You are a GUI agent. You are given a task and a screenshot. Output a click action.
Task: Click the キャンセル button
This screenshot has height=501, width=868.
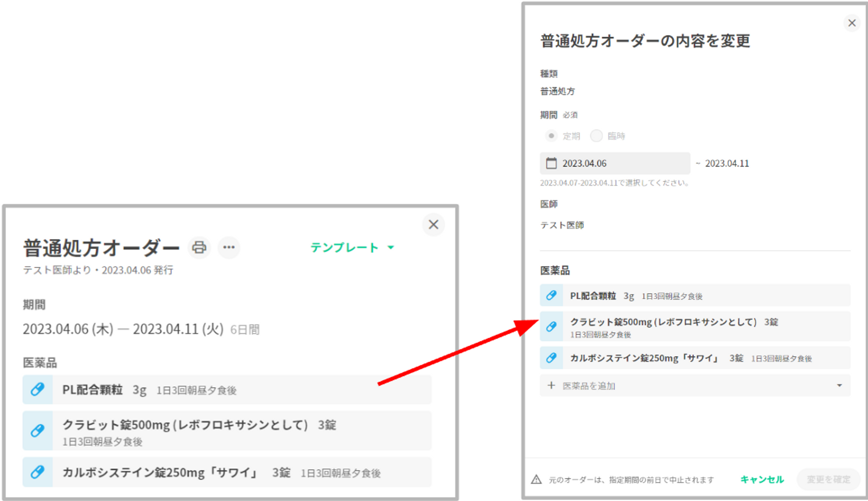(x=762, y=479)
